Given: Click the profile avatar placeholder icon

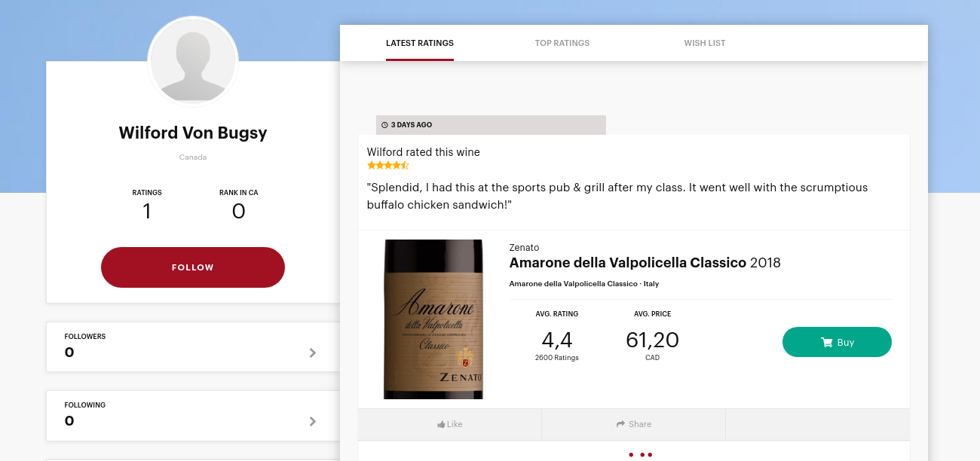Looking at the screenshot, I should point(193,62).
